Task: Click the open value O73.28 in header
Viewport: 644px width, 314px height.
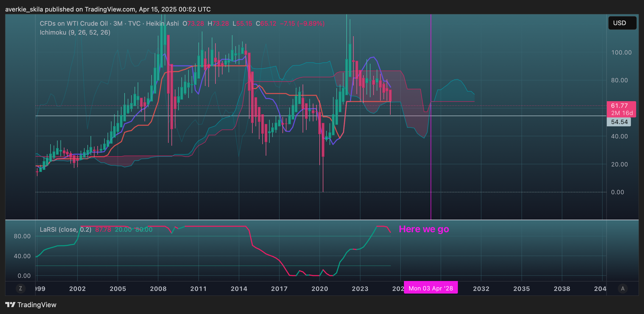Action: tap(193, 24)
